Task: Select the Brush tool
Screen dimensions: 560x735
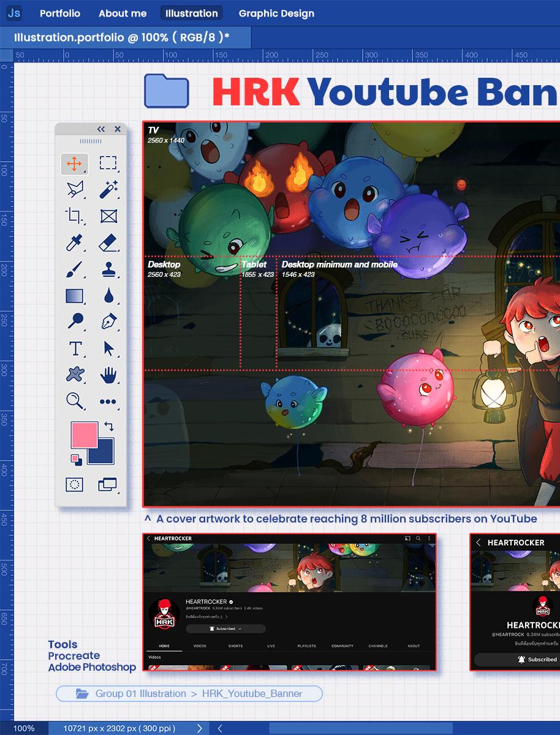Action: click(x=75, y=269)
